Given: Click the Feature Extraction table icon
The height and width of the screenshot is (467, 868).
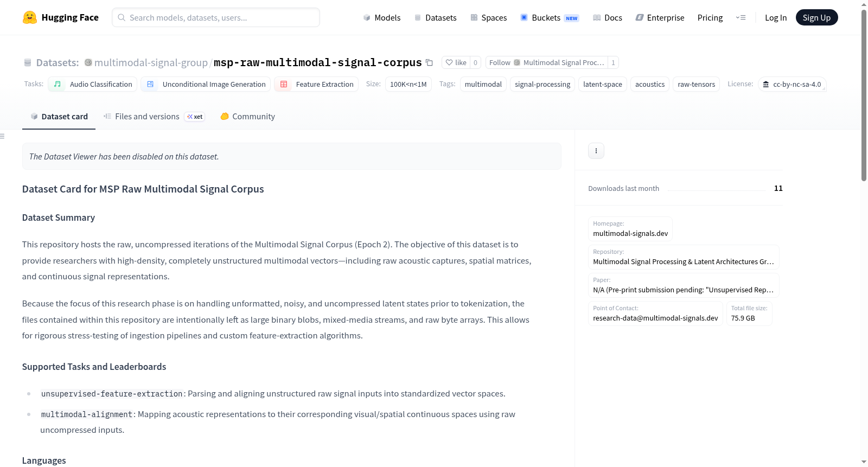Looking at the screenshot, I should [284, 84].
